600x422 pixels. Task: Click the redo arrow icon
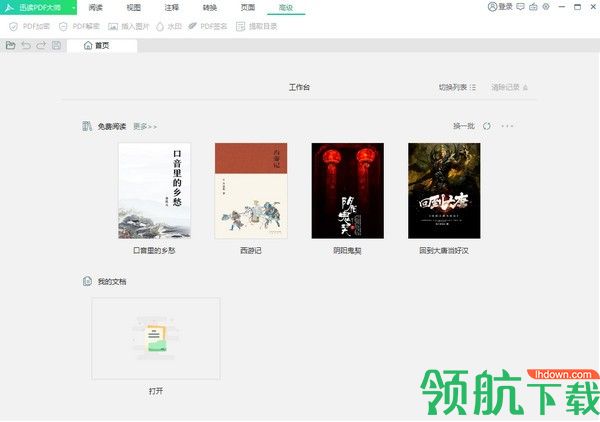coord(41,46)
